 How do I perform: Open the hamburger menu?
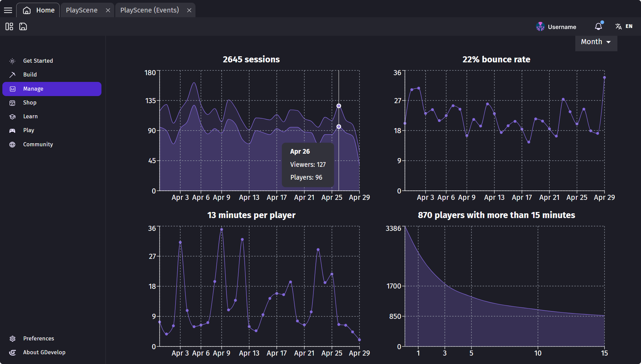click(8, 10)
